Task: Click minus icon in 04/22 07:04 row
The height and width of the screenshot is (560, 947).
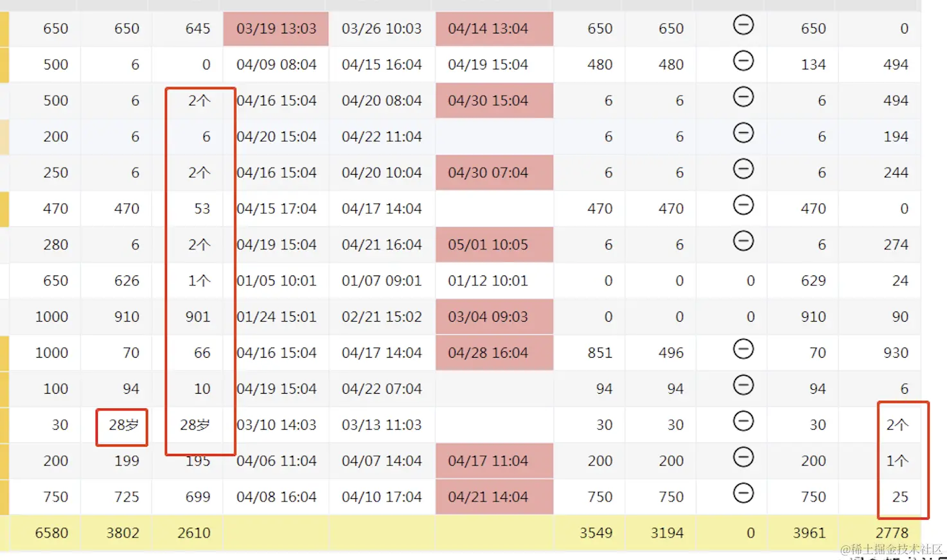Action: pos(743,385)
